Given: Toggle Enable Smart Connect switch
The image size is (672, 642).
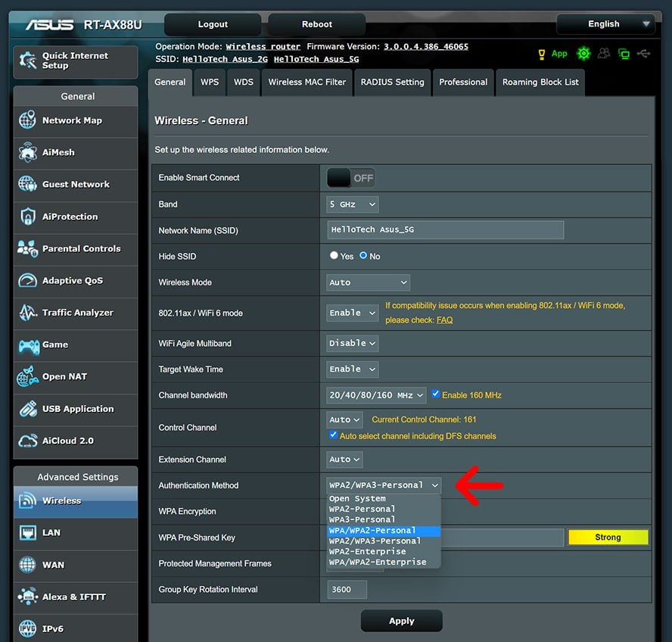Looking at the screenshot, I should (351, 178).
